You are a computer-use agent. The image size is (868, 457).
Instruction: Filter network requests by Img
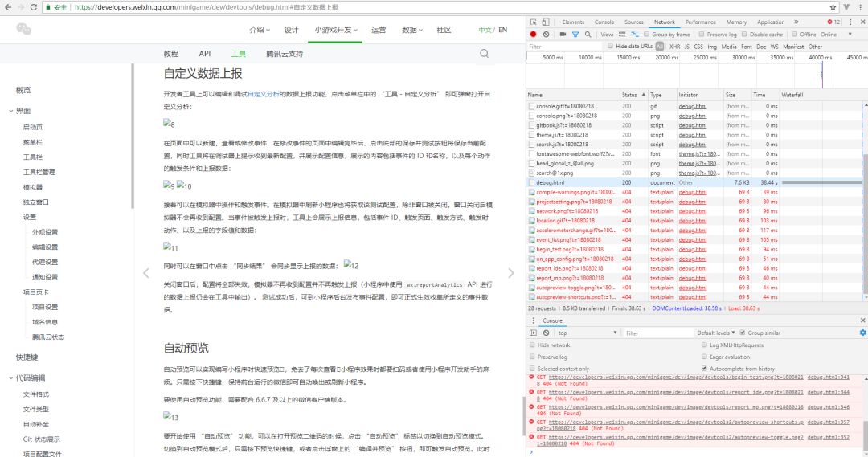[712, 47]
